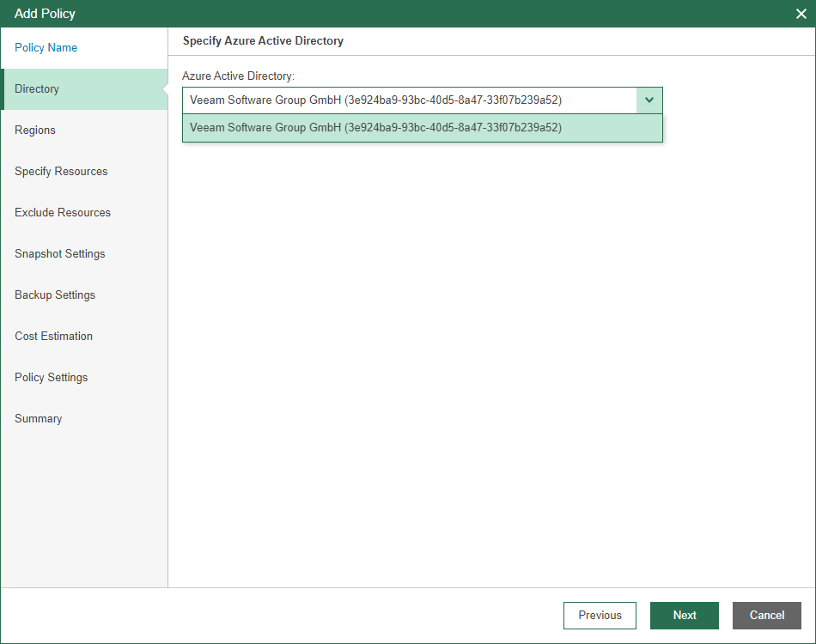This screenshot has height=644, width=816.
Task: Click the Previous button
Action: (600, 616)
